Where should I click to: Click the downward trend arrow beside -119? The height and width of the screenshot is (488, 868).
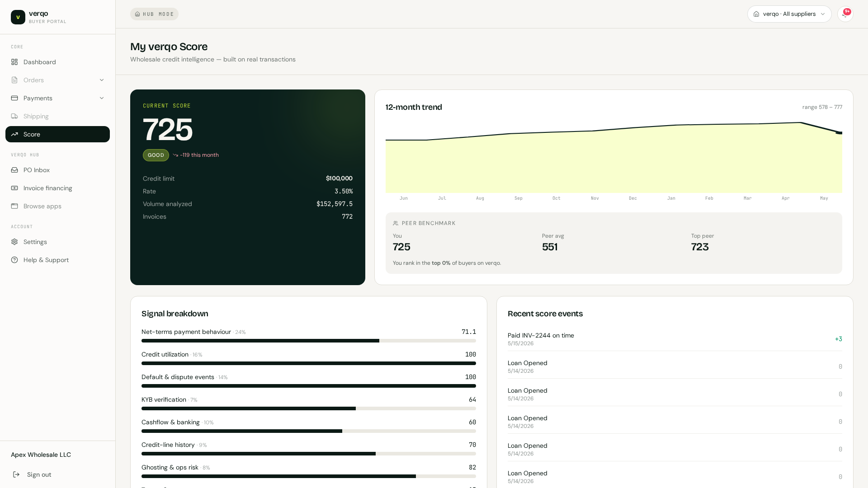pos(175,155)
